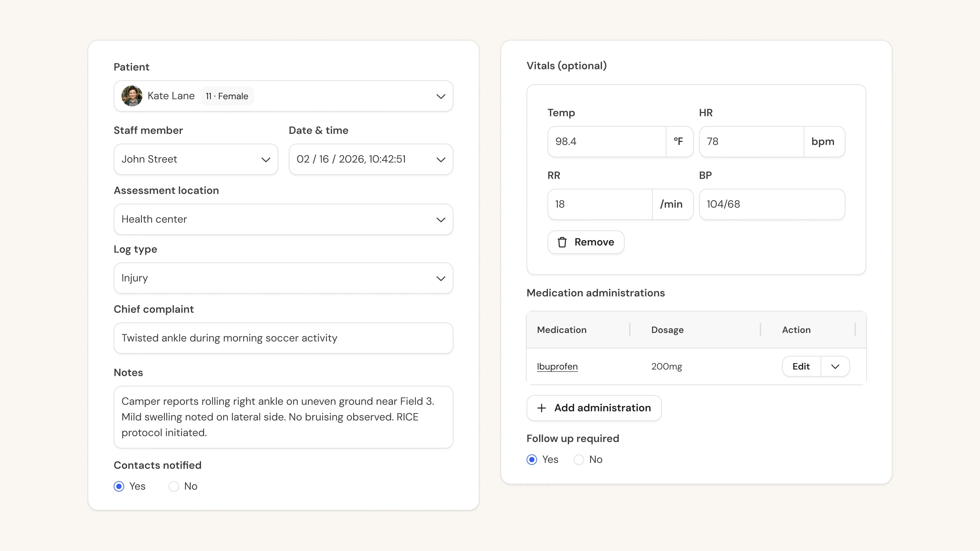Edit the Ibuprofen administration
Screen dimensions: 980x551
[x=801, y=367]
